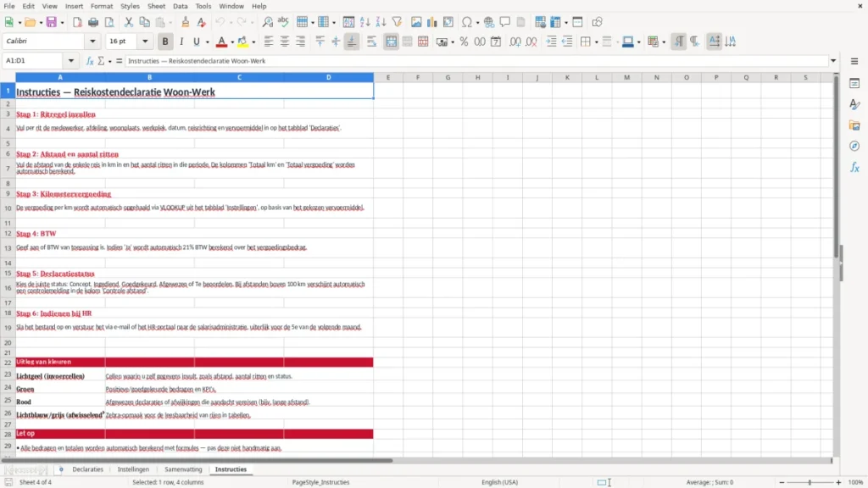Screen dimensions: 868x488
Task: Expand the font color palette arrow
Action: pyautogui.click(x=232, y=42)
